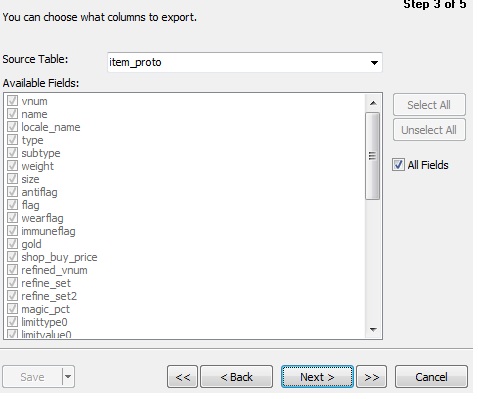
Task: Click the Unselect All button
Action: 429,130
